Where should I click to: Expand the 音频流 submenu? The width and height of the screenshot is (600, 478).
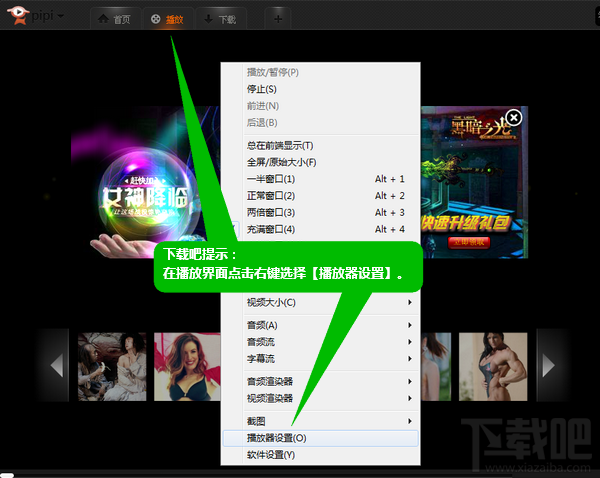[320, 343]
